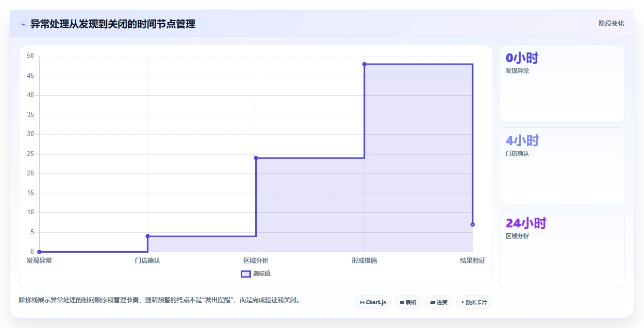Click the 阶段变化 label in header
This screenshot has width=644, height=328.
pyautogui.click(x=611, y=23)
